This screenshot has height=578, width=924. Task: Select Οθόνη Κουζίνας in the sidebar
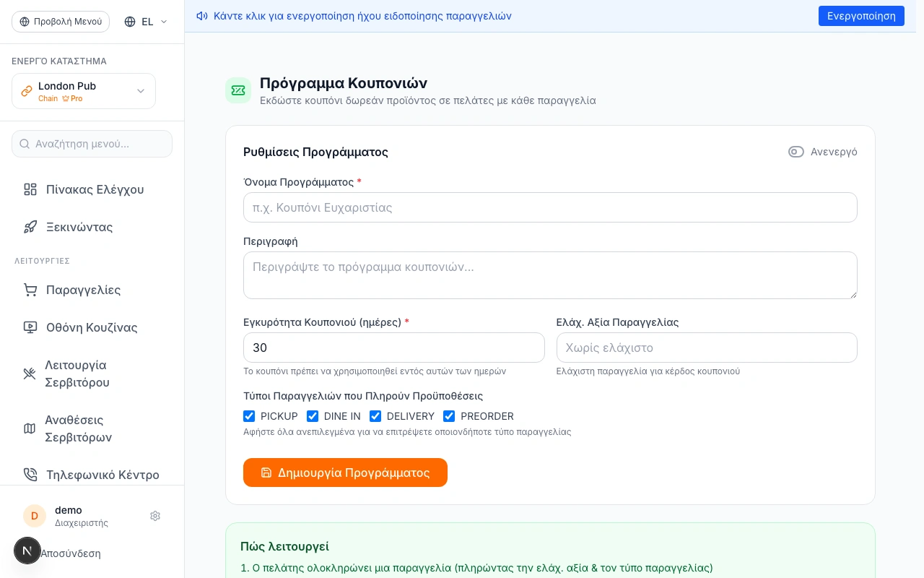[92, 327]
